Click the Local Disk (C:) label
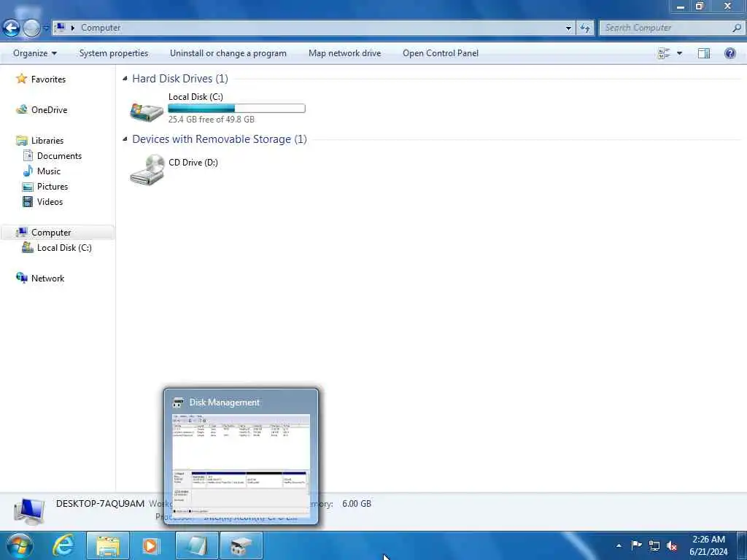 196,97
